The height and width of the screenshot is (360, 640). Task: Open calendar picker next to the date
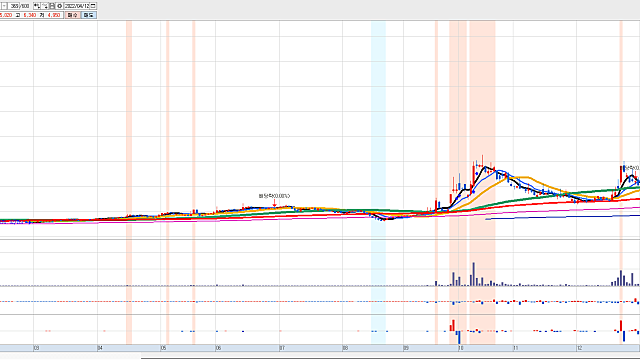tap(93, 6)
